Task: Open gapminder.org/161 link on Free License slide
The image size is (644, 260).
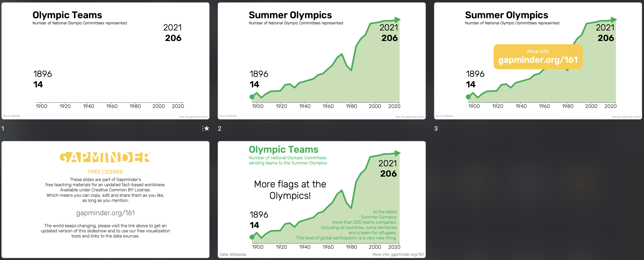Action: (x=105, y=213)
